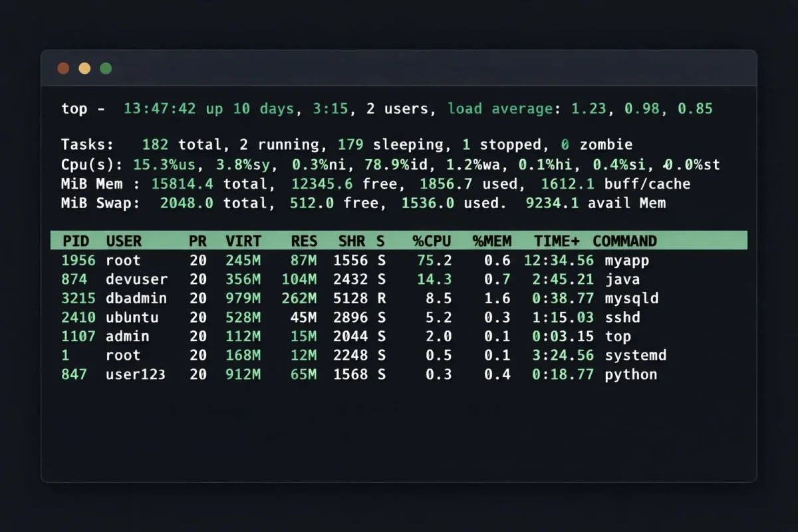
Task: Click the 9234.1 avail Mem value
Action: 552,203
